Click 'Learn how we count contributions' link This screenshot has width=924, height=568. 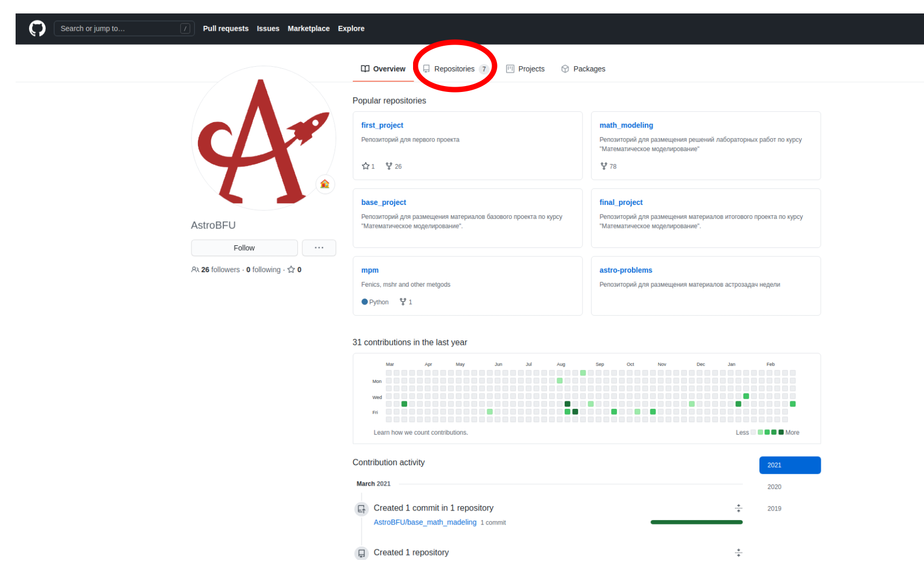point(421,432)
